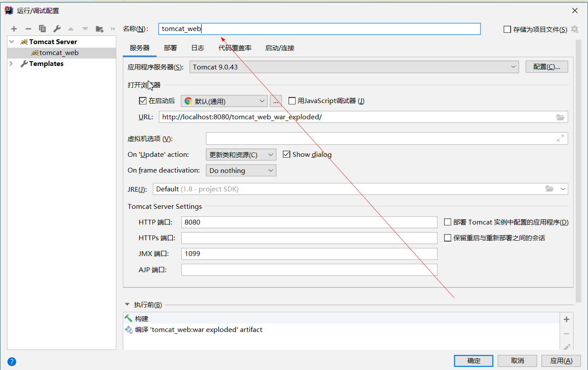This screenshot has width=588, height=370.
Task: Click the 应用(A) button
Action: (561, 361)
